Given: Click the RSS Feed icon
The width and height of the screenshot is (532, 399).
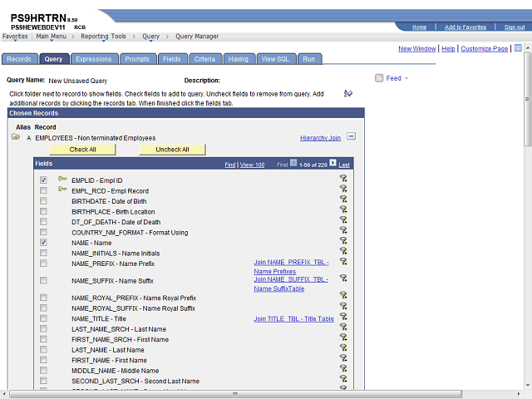Looking at the screenshot, I should (379, 78).
